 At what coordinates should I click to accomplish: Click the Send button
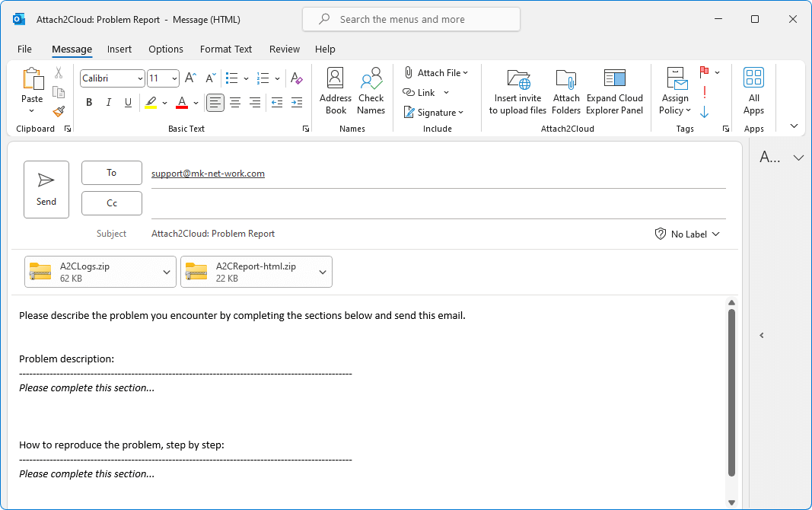(x=46, y=190)
